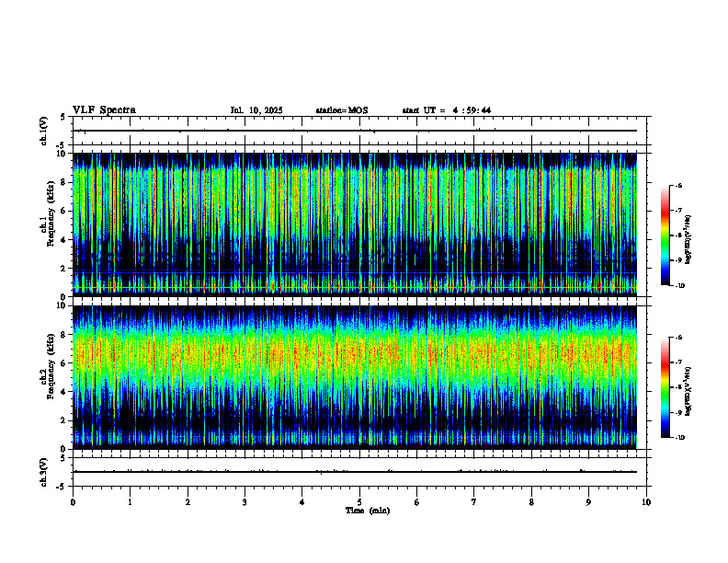Screen dimensions: 728x563
Task: Click the "Time (min)" axis title
Action: 368,511
